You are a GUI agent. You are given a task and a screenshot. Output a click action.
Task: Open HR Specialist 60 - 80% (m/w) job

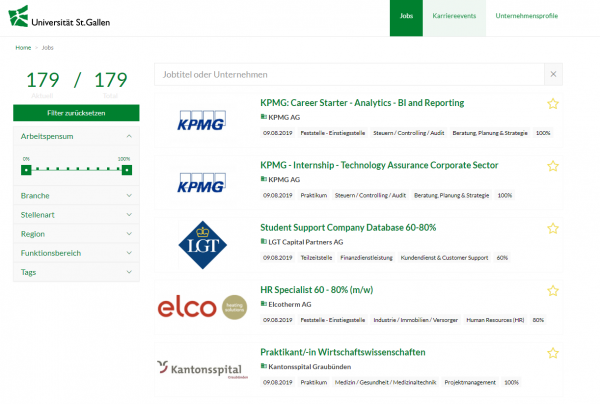coord(316,290)
